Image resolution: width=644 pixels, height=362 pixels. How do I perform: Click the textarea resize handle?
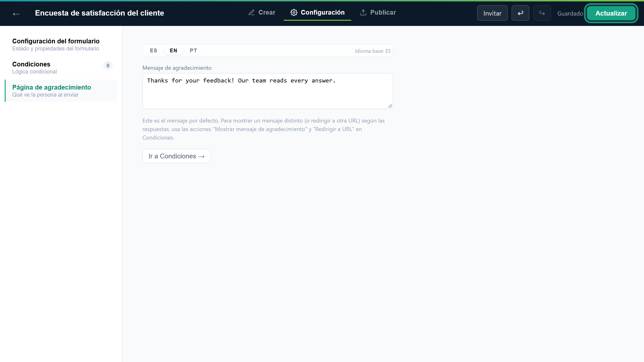(390, 106)
